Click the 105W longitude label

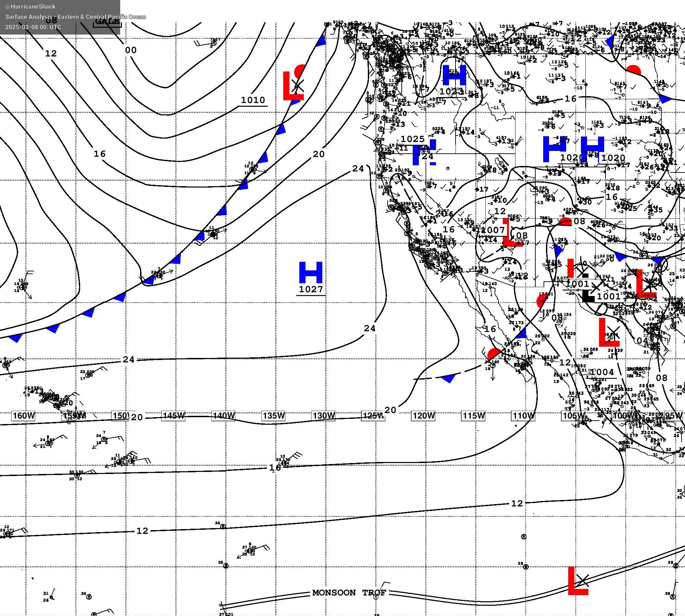(x=573, y=416)
